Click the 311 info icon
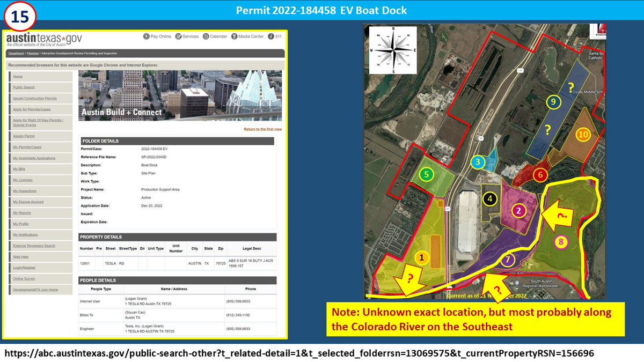 coord(271,36)
